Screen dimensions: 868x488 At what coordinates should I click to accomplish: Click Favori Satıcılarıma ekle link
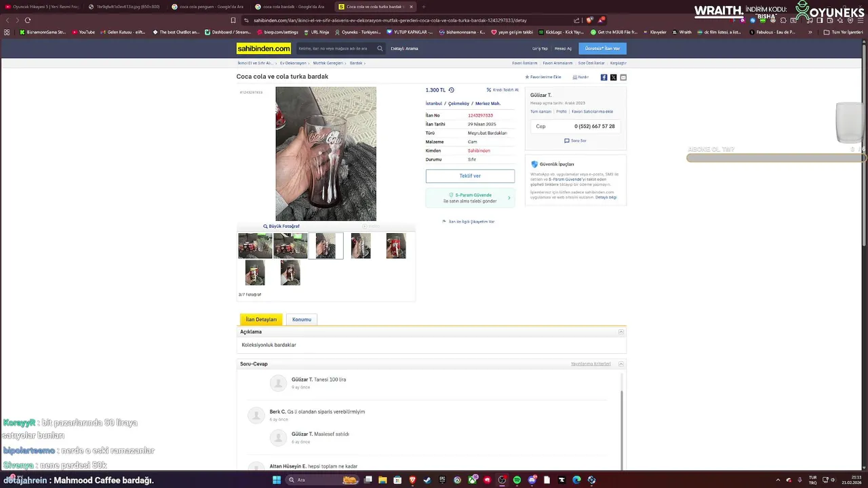coord(592,112)
